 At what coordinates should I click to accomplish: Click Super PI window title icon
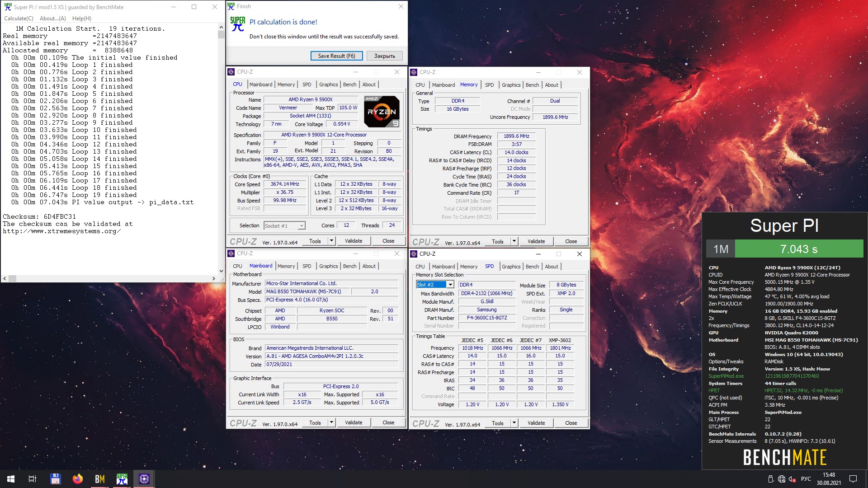tap(8, 7)
